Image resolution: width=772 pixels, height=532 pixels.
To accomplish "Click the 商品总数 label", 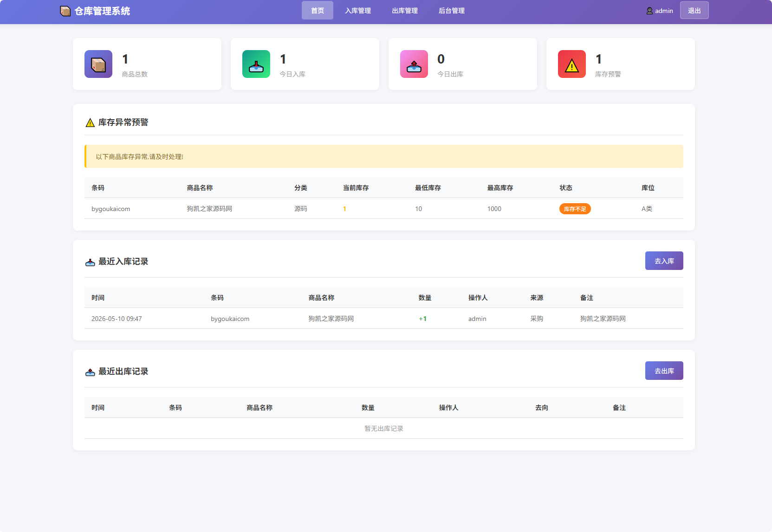I will click(x=135, y=74).
